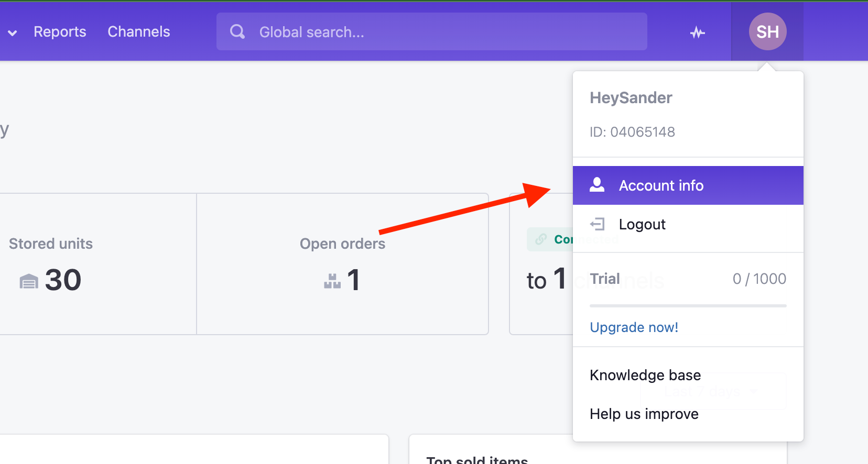Image resolution: width=868 pixels, height=464 pixels.
Task: Choose Logout from the menu
Action: point(688,224)
